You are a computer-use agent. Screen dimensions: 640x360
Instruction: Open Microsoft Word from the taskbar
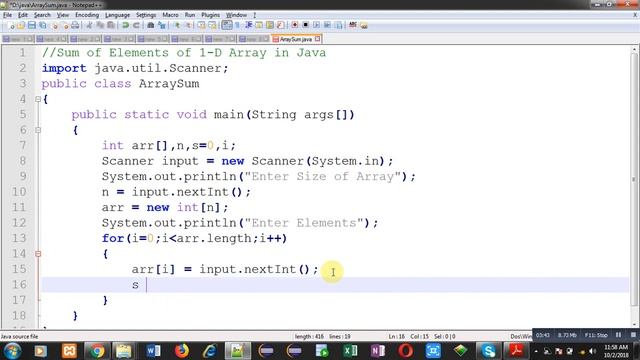pyautogui.click(x=153, y=351)
